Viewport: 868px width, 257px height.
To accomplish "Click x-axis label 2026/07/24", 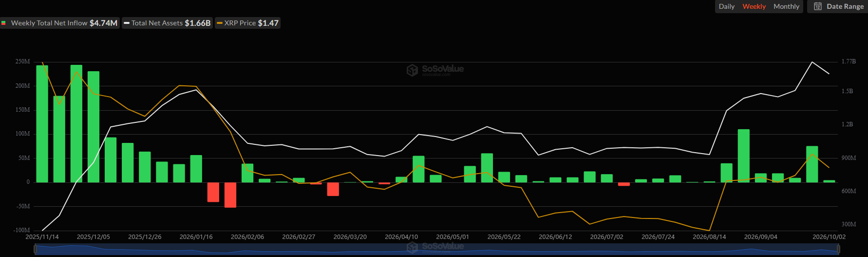I will coord(658,237).
